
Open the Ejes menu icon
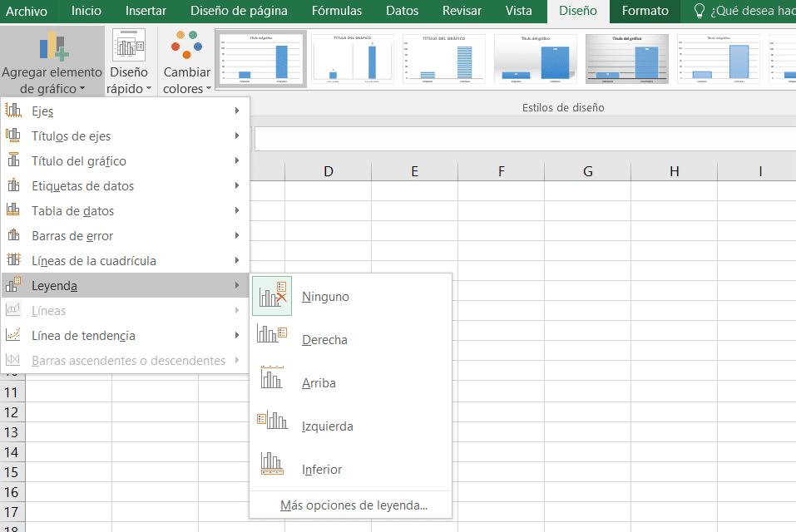[x=13, y=111]
